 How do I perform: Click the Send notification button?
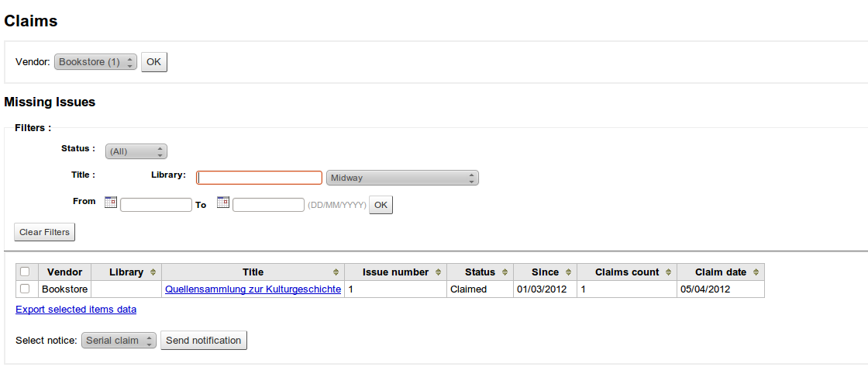[x=204, y=341]
